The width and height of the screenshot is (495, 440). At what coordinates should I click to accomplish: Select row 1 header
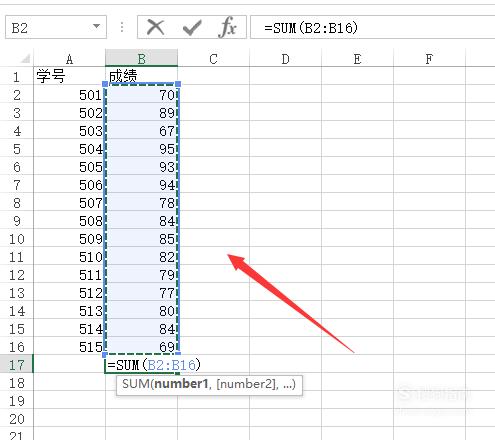(x=16, y=77)
